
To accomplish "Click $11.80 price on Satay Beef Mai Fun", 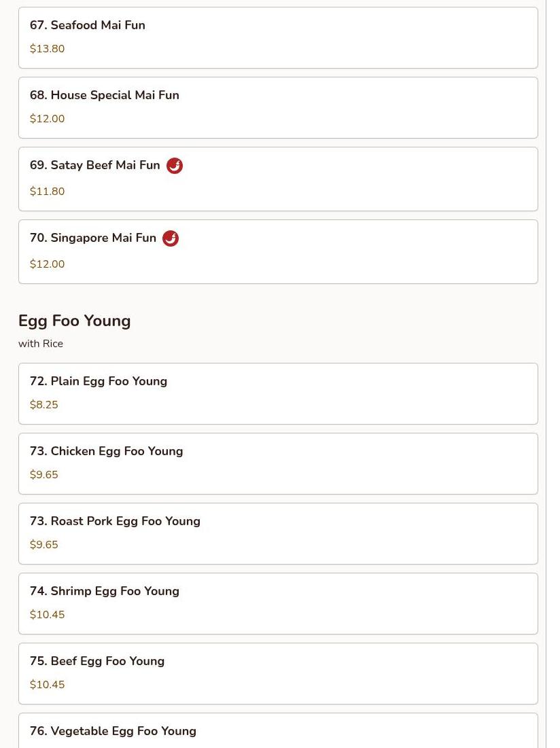I will pos(47,192).
